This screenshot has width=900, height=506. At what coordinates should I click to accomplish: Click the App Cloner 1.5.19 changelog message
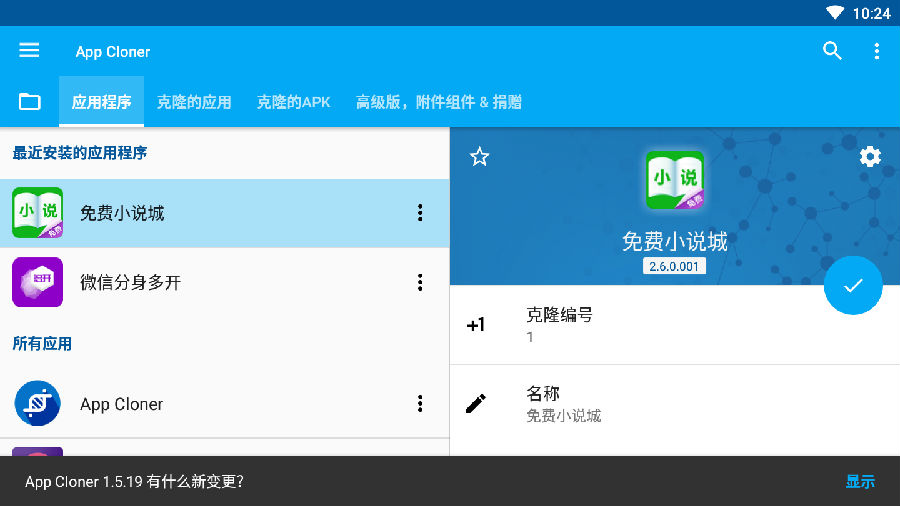click(134, 481)
